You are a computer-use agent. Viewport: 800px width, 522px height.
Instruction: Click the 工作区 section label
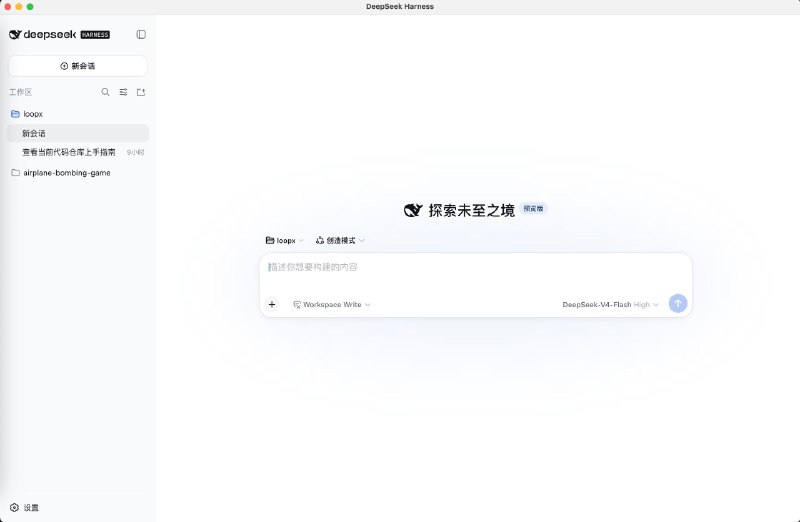(x=20, y=92)
